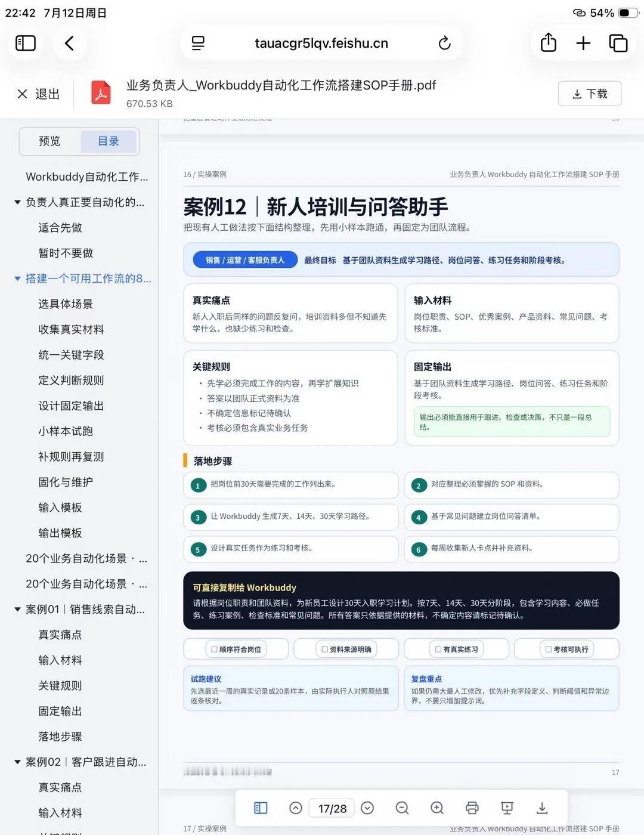Tap the tauacgr5lqv.feishu.cn address bar
Screen dimensions: 644x835
(321, 43)
